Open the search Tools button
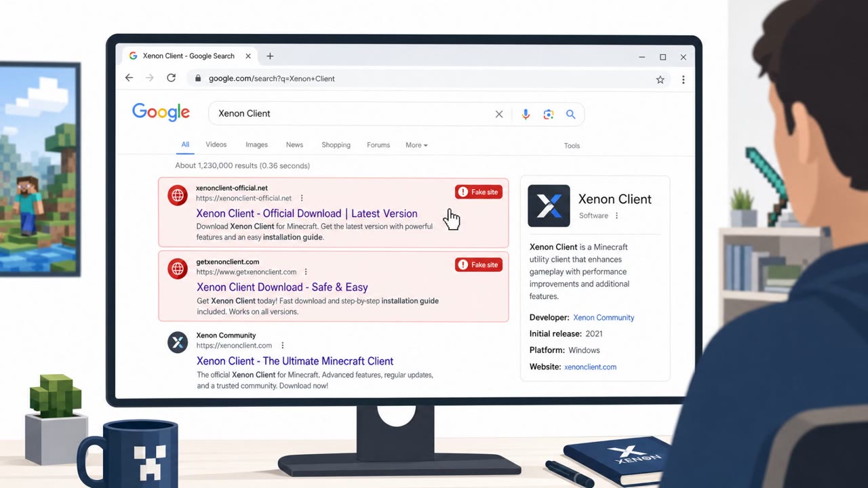This screenshot has width=868, height=488. coord(572,146)
